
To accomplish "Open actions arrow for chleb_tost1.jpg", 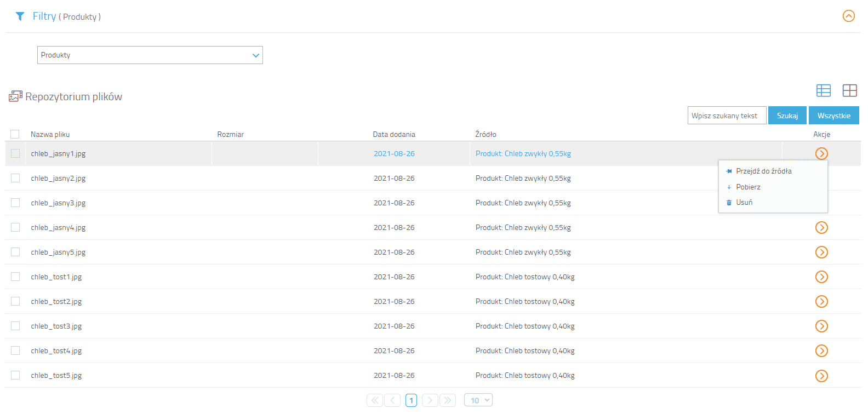I will pyautogui.click(x=821, y=277).
